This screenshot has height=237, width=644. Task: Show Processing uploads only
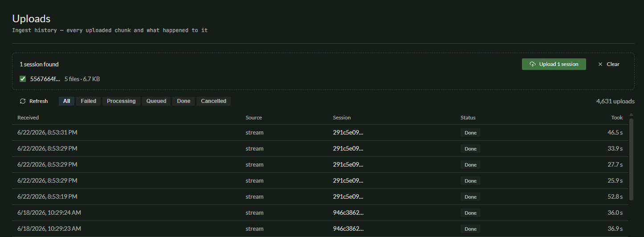121,101
